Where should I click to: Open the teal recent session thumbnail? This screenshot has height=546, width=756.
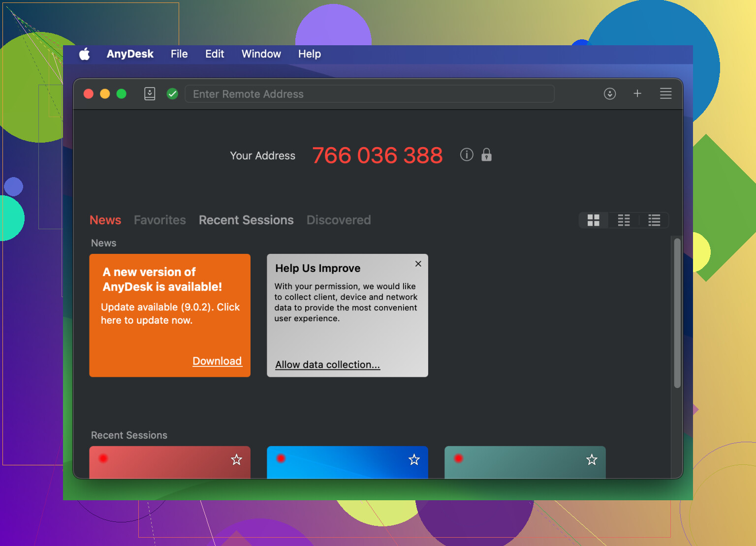coord(525,462)
